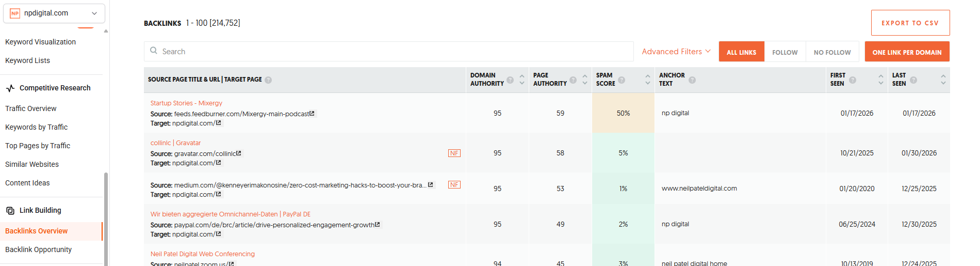980x266 pixels.
Task: Show help for First Seen column
Action: [853, 80]
